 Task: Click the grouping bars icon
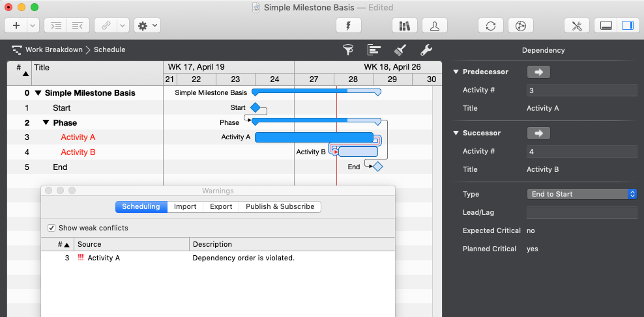[374, 50]
